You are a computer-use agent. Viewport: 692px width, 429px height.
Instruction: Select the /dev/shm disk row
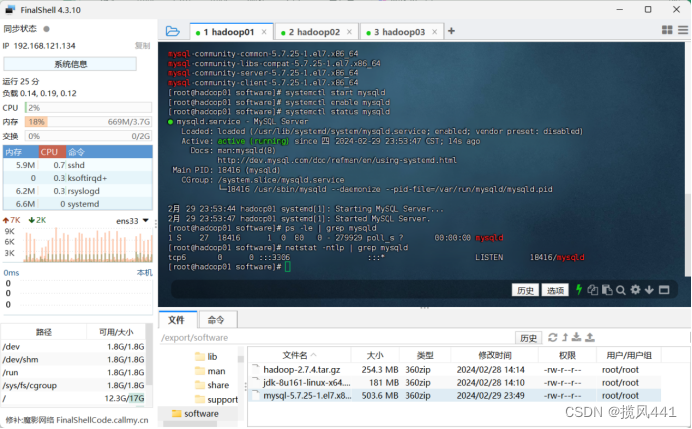click(x=73, y=359)
